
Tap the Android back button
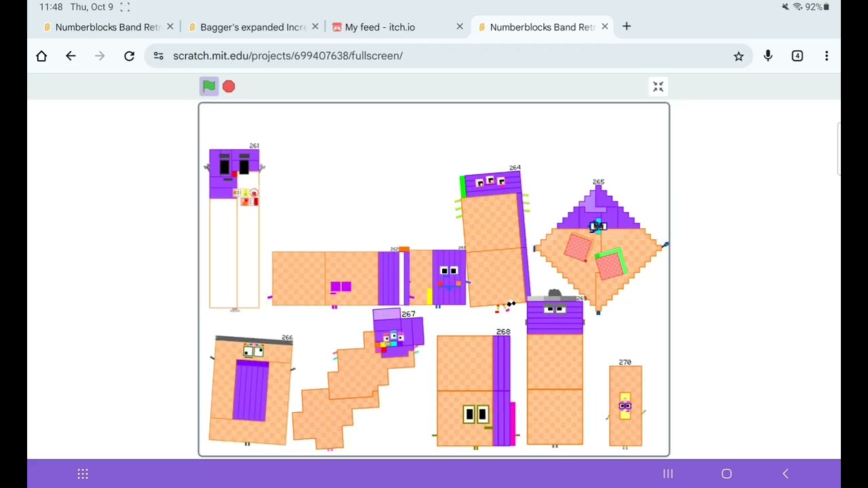[785, 474]
